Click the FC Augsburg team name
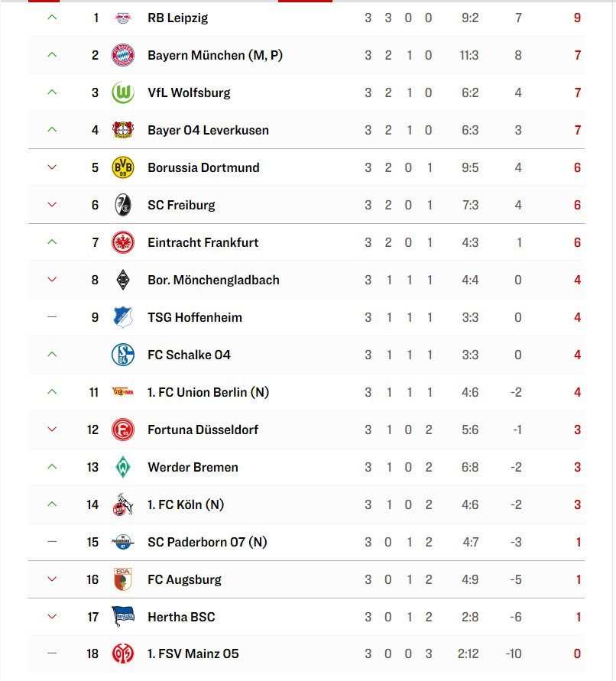Screen dimensions: 616x681 pyautogui.click(x=184, y=579)
